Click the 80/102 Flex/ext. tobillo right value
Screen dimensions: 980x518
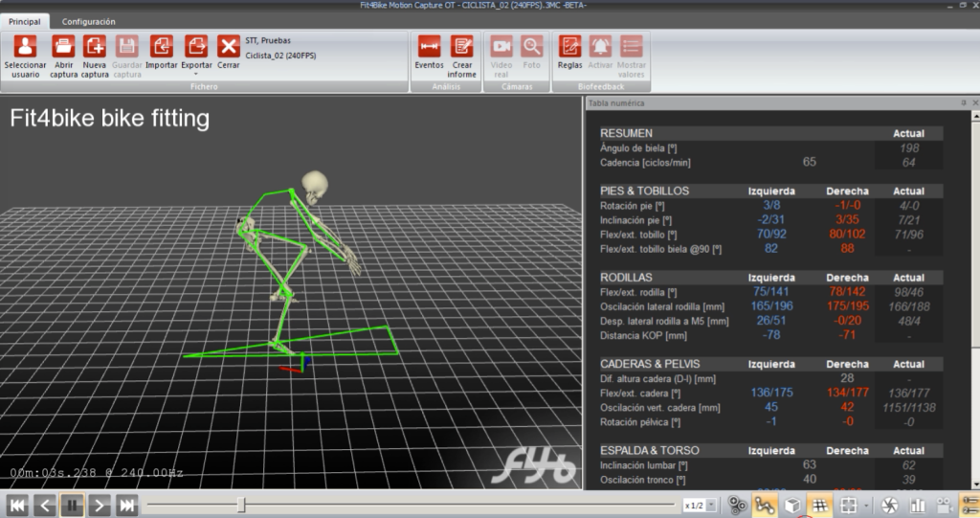(847, 234)
